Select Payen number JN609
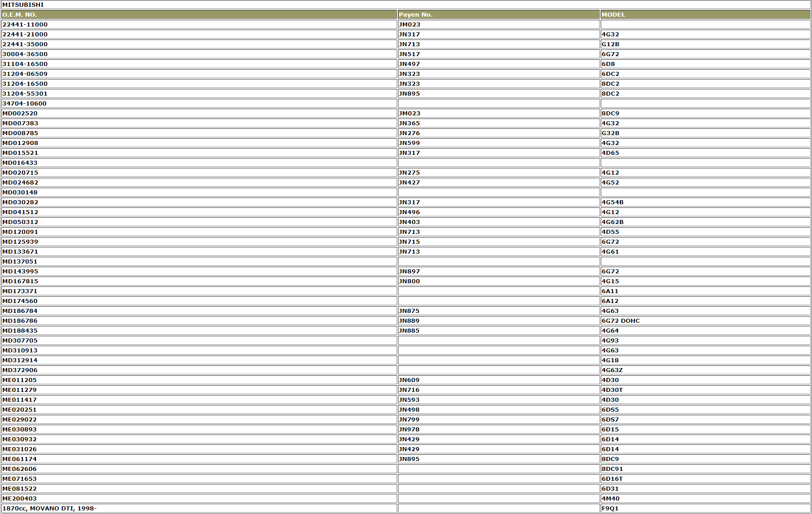Screen dimensions: 812x514 tap(499, 380)
